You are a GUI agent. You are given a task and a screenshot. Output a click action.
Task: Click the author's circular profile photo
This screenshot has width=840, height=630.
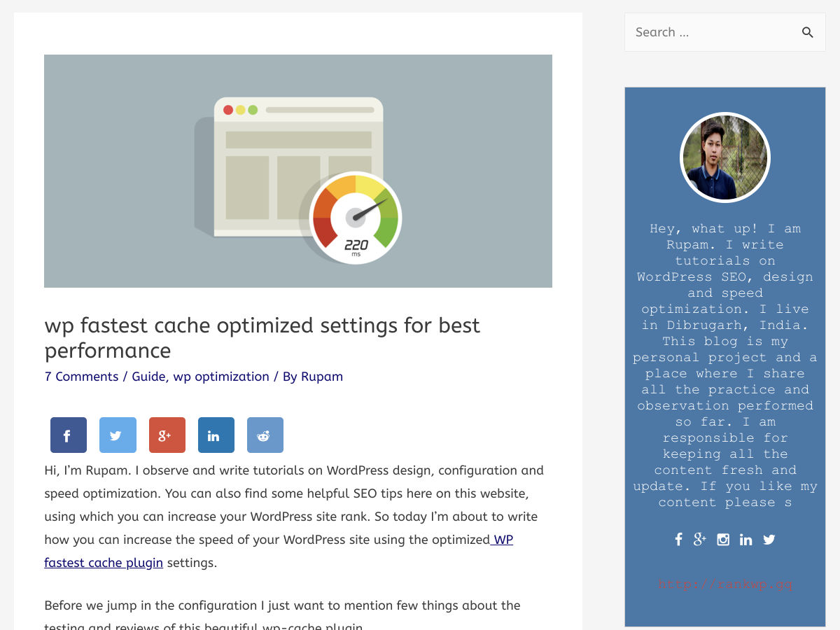pos(724,157)
